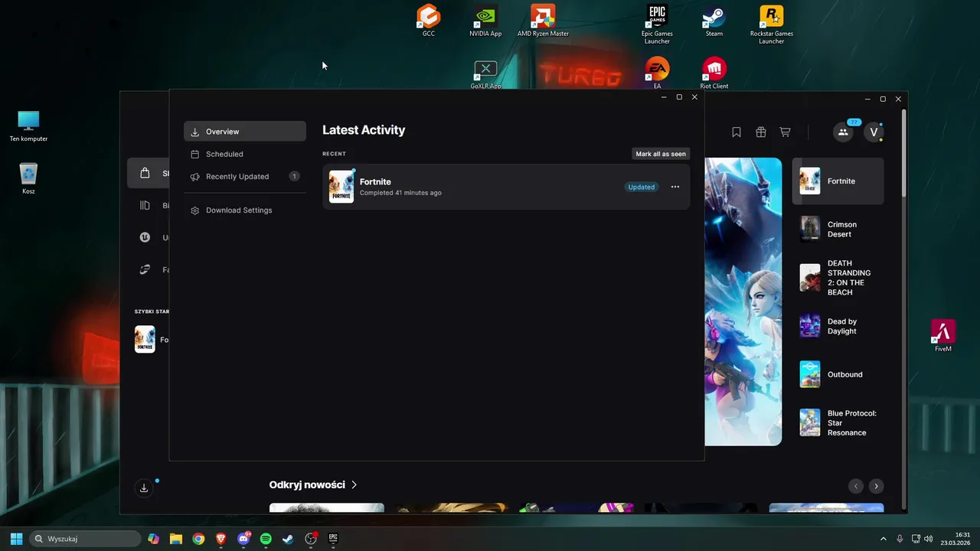Select Kosz recycle bin desktop icon
This screenshot has width=980, height=551.
tap(28, 178)
